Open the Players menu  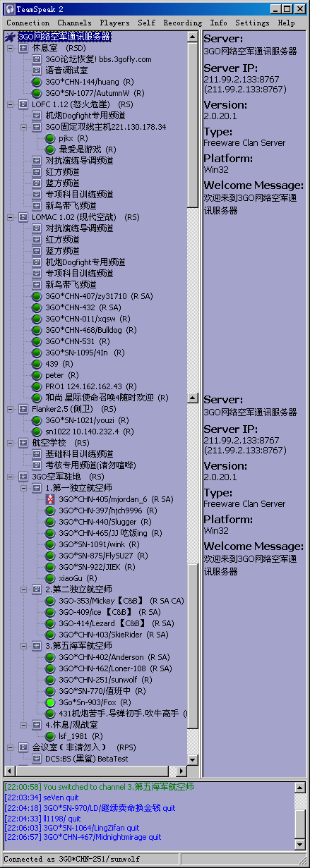click(x=114, y=23)
